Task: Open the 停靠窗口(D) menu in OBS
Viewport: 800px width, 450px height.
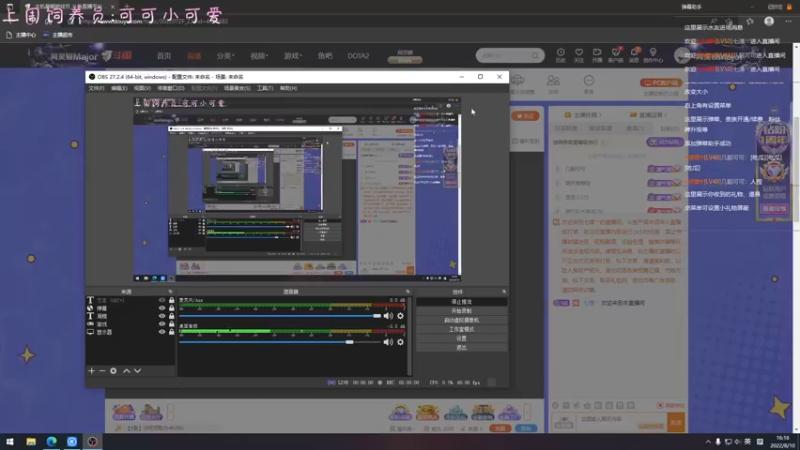Action: pos(170,88)
